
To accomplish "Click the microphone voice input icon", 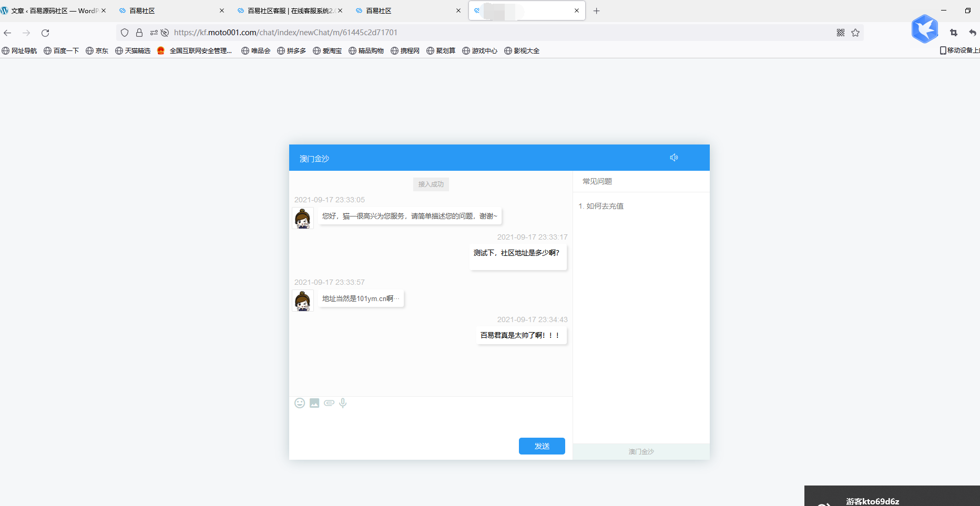I will click(x=343, y=403).
